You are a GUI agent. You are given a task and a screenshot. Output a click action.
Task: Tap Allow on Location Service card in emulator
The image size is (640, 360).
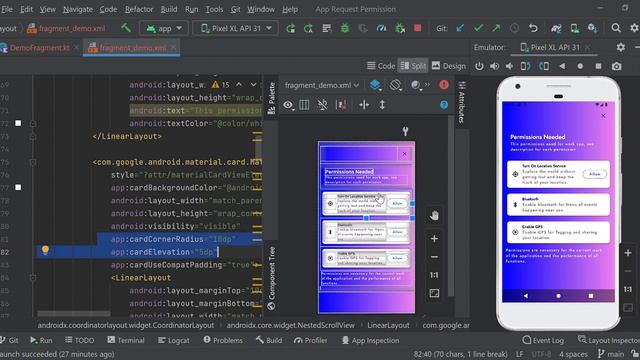[x=595, y=174]
